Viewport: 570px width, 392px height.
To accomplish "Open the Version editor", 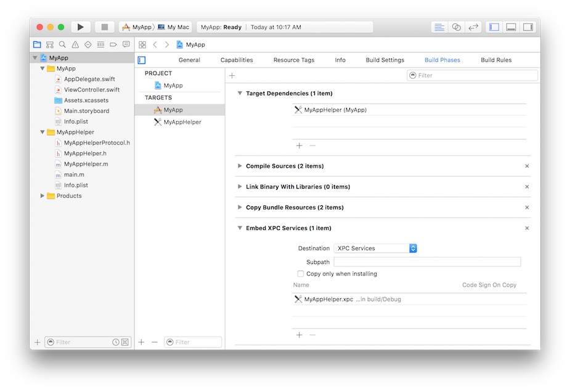I will [473, 27].
